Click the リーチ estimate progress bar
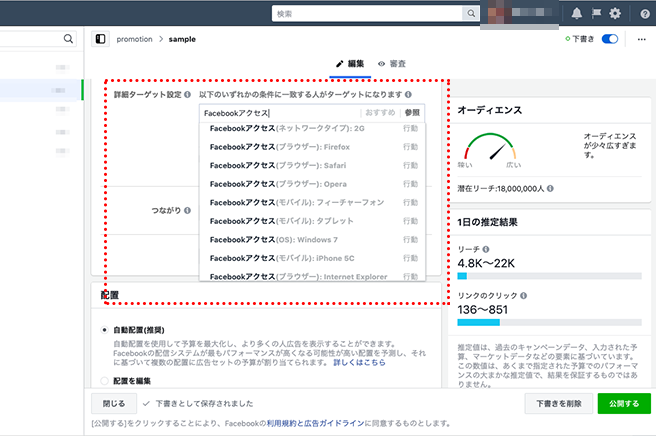Screen dimensions: 656x436 [x=549, y=276]
